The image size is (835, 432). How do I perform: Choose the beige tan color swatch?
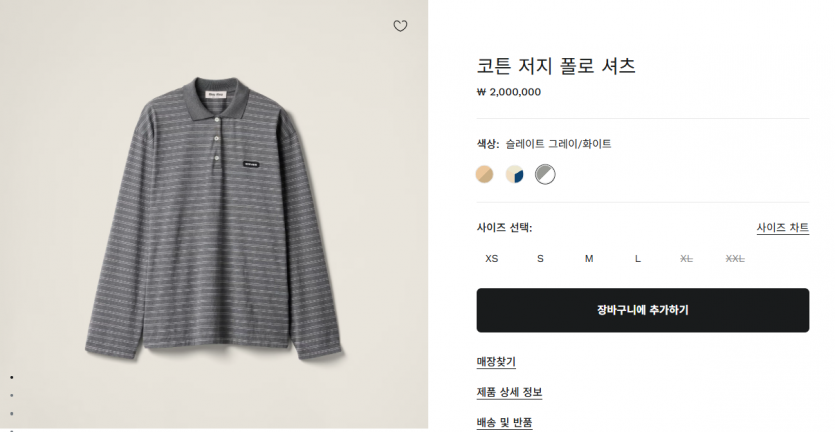(485, 174)
